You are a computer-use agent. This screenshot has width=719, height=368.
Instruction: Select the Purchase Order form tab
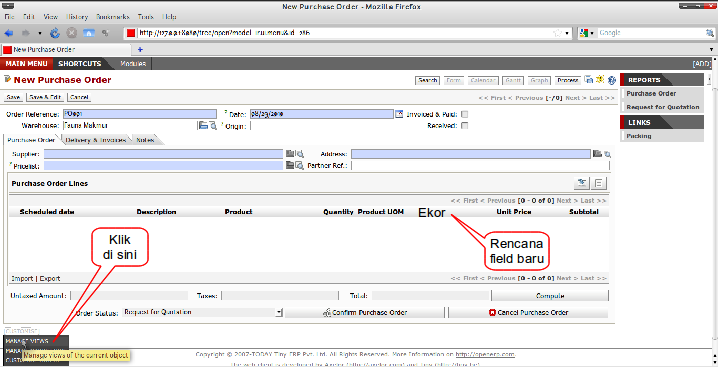coord(31,140)
